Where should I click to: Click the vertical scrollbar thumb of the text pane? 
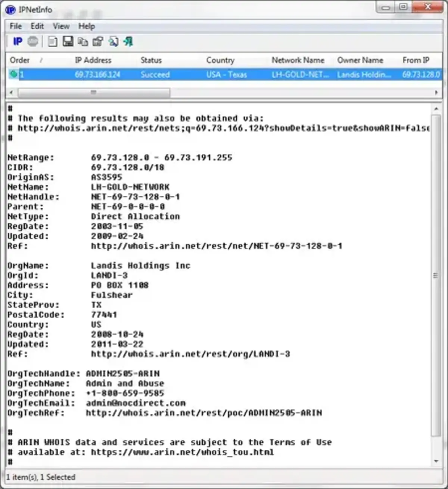tap(436, 275)
